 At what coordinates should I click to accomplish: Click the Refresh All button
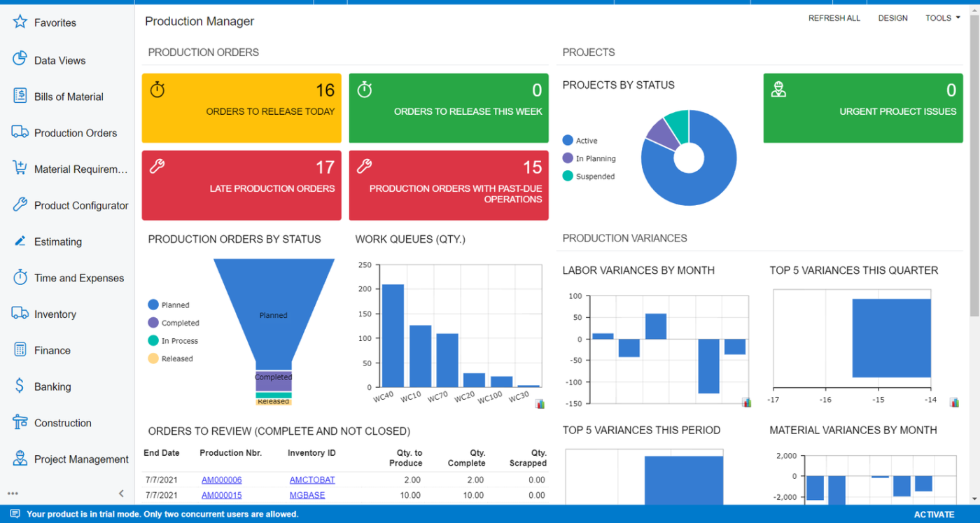(834, 18)
